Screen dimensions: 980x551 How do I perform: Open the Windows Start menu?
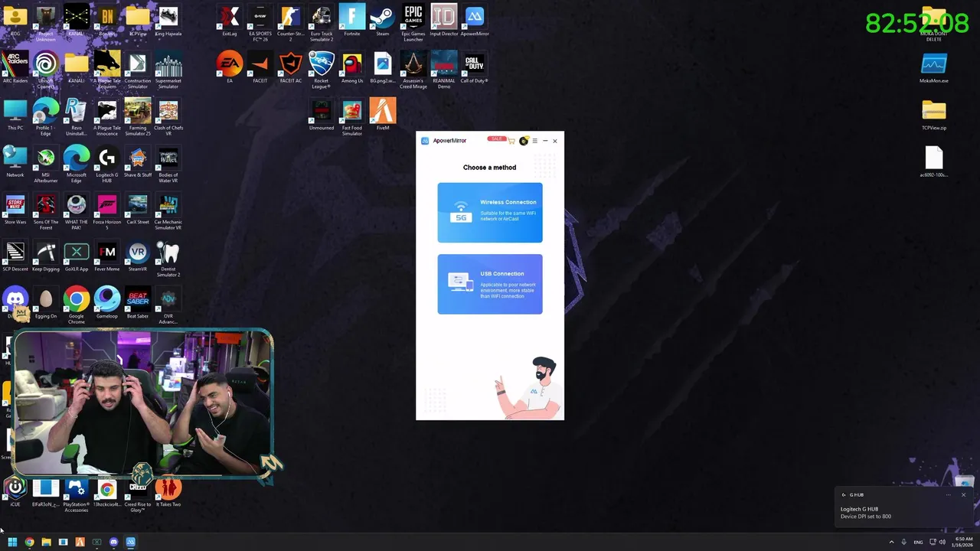[12, 542]
